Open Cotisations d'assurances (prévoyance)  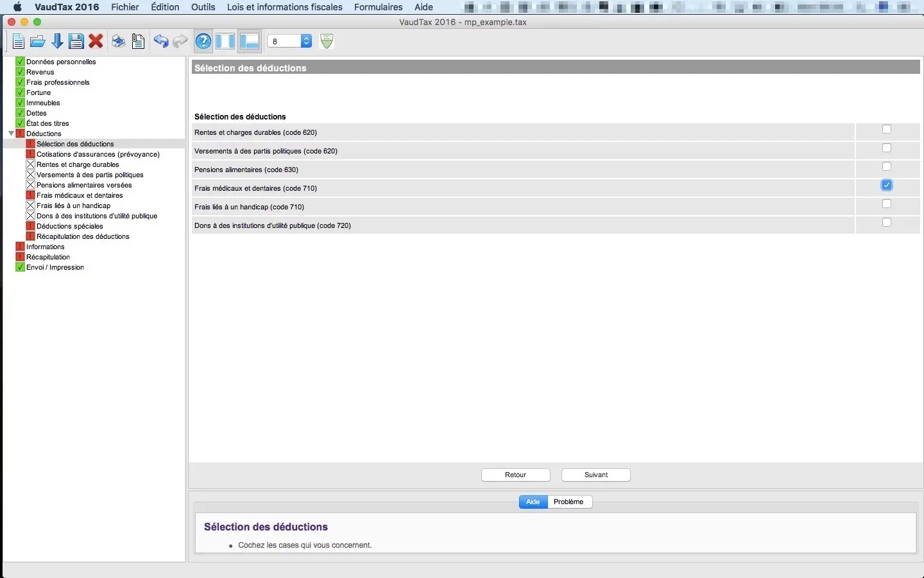98,154
